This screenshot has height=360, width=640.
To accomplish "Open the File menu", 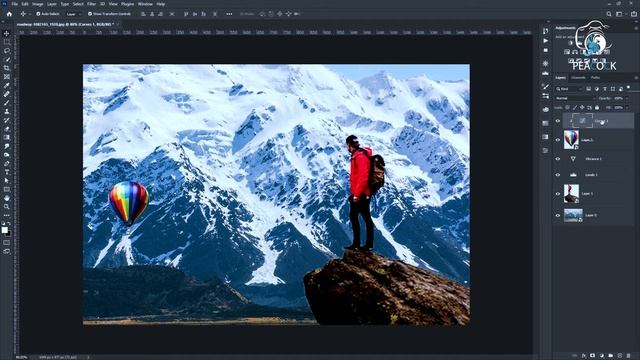I will (x=14, y=4).
